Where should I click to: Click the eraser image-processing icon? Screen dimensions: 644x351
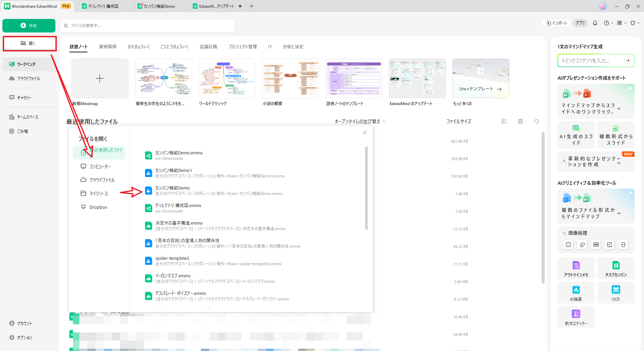point(582,245)
